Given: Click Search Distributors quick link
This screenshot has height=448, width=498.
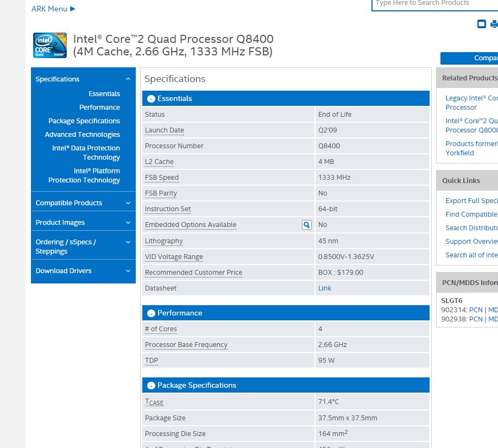Looking at the screenshot, I should (471, 228).
